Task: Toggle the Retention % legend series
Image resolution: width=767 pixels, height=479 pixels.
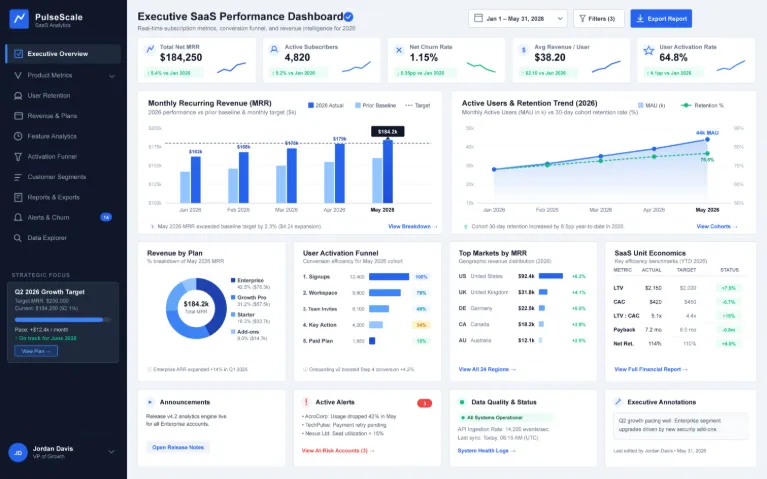Action: 702,105
